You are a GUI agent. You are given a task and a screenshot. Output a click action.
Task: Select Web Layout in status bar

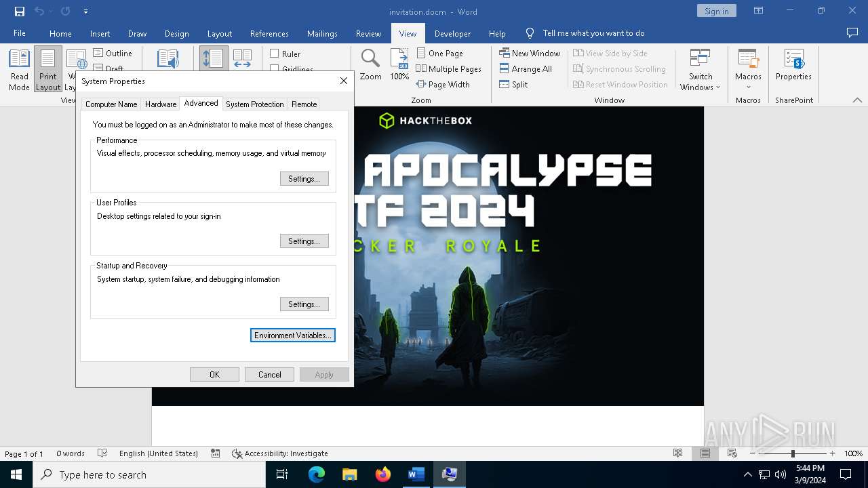[732, 453]
